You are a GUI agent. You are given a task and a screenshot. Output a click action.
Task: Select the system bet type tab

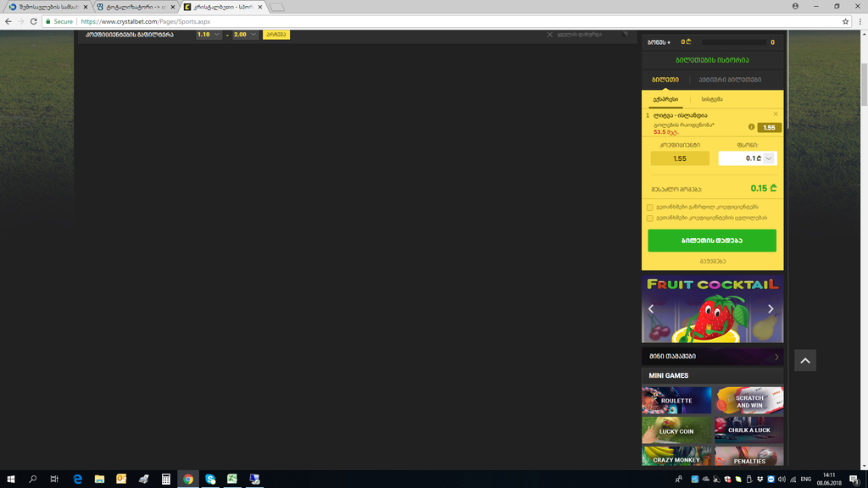click(x=712, y=100)
